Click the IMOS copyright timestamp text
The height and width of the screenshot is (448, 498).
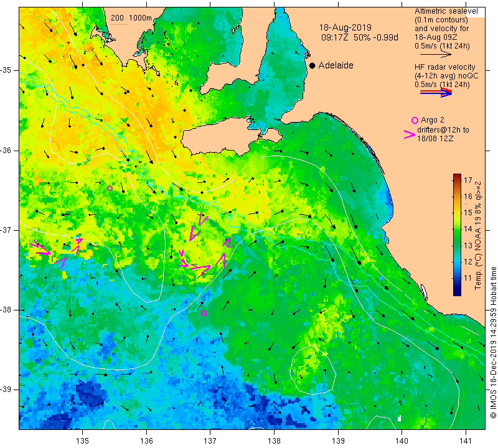[493, 342]
